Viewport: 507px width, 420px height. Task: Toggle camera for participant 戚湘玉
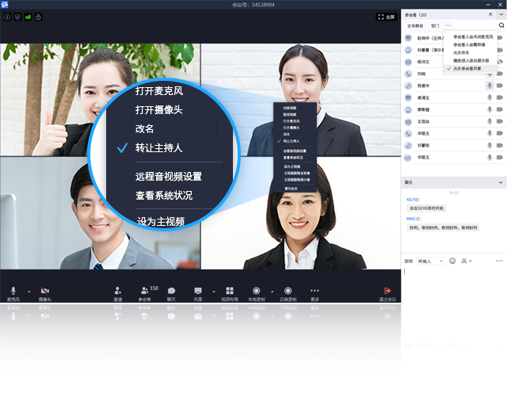click(500, 97)
